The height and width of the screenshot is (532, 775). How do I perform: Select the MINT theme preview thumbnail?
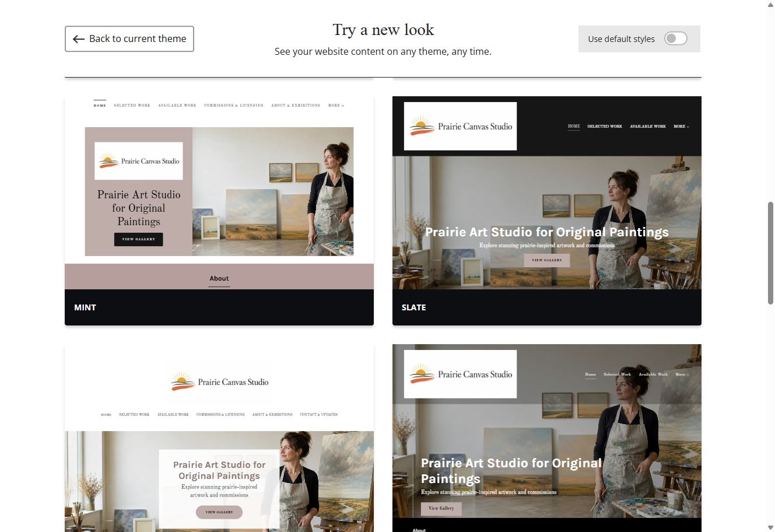[219, 193]
